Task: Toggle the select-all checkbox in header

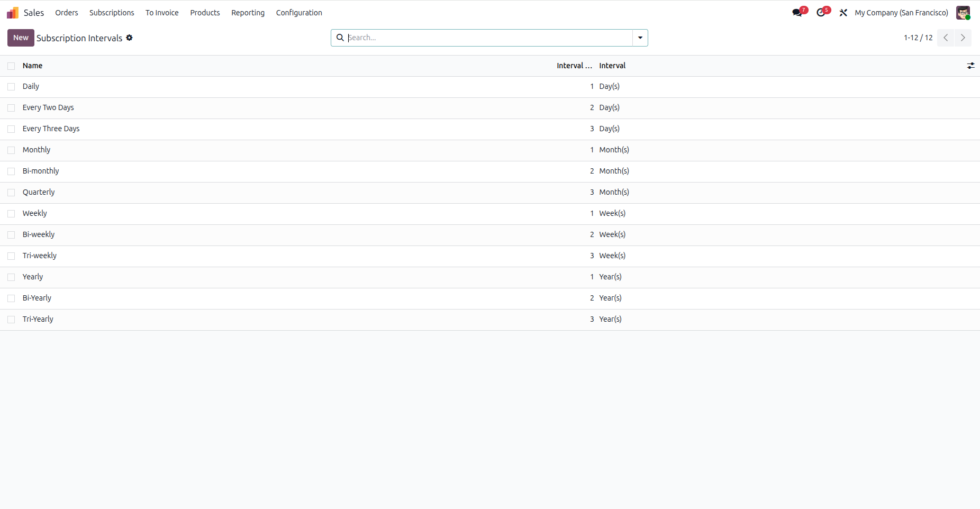Action: click(x=11, y=66)
